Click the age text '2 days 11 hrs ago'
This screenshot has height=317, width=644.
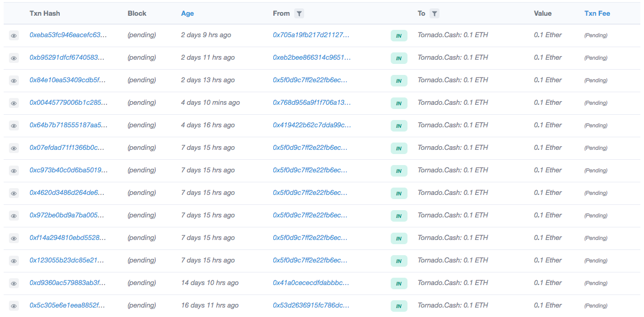click(208, 58)
